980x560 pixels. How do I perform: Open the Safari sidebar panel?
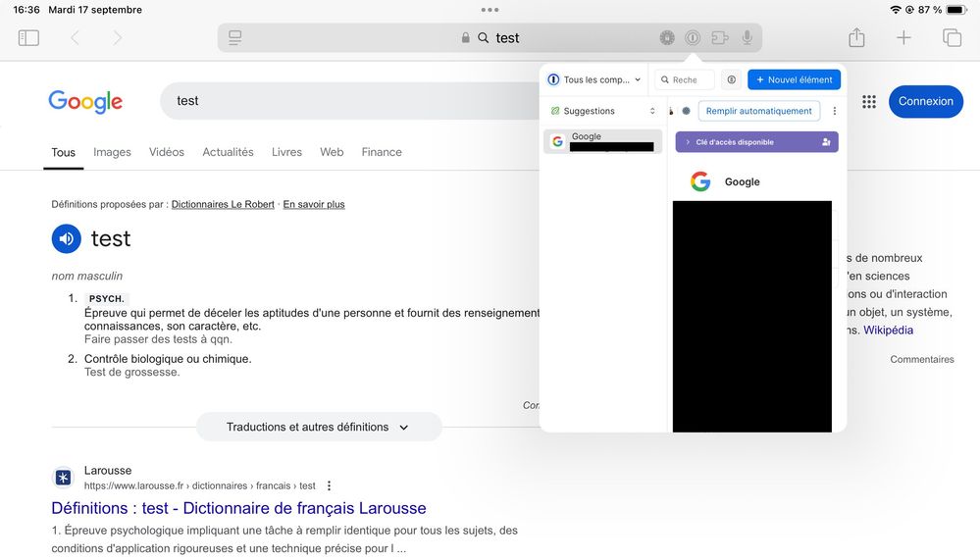coord(28,38)
